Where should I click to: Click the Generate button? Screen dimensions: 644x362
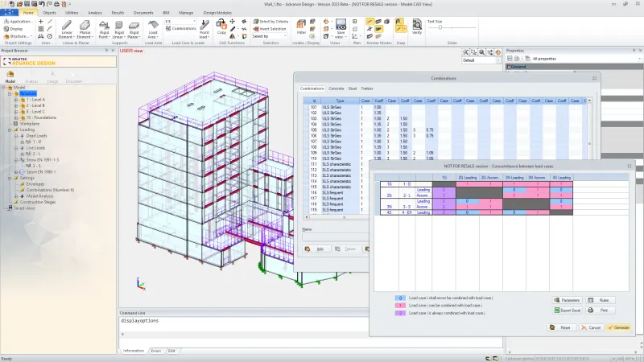[618, 327]
